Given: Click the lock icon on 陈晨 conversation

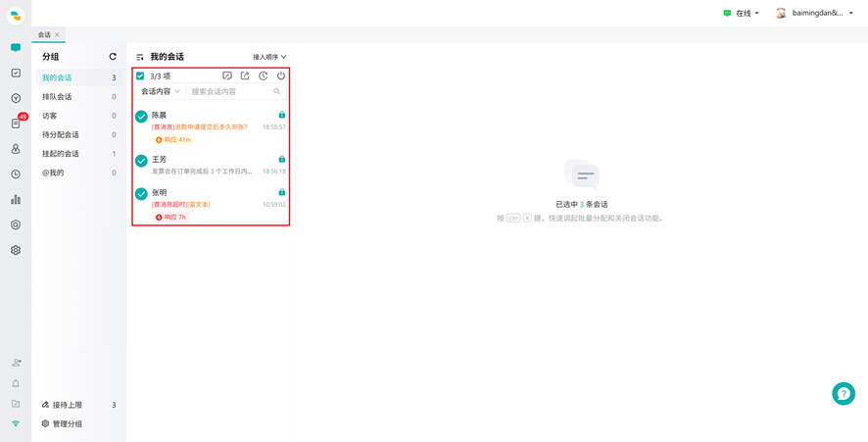Looking at the screenshot, I should pos(282,115).
